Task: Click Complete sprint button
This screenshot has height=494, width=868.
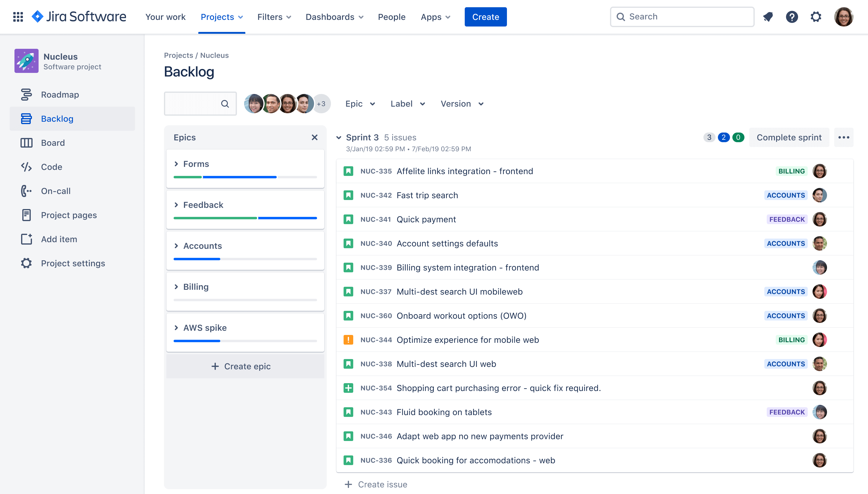Action: click(x=789, y=137)
